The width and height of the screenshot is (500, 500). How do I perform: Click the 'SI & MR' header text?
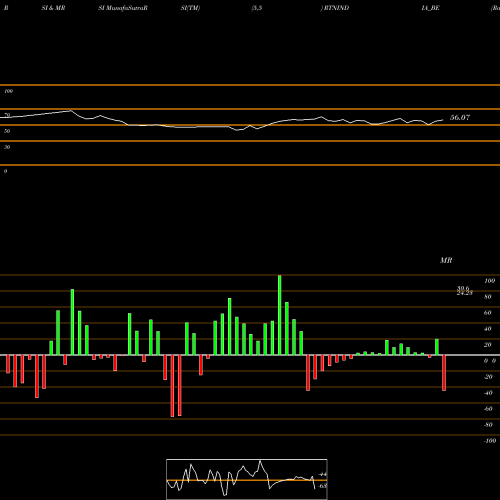pos(53,8)
